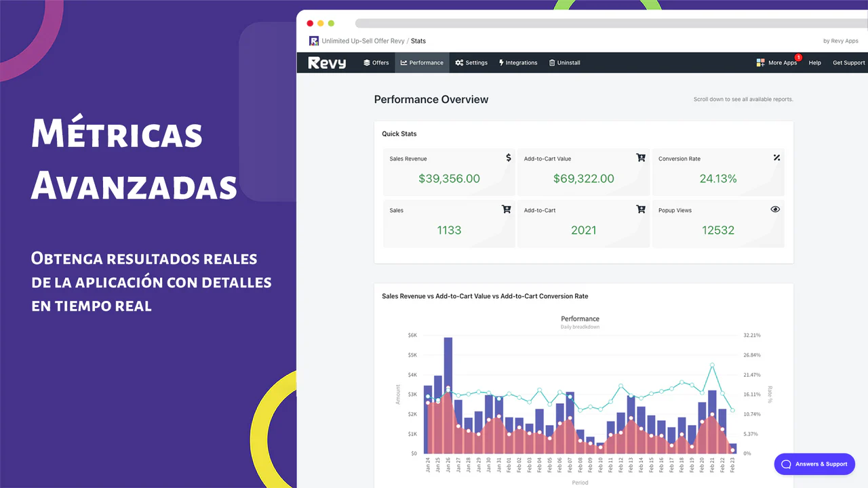Image resolution: width=868 pixels, height=488 pixels.
Task: Click the Performance chart icon
Action: pyautogui.click(x=404, y=62)
